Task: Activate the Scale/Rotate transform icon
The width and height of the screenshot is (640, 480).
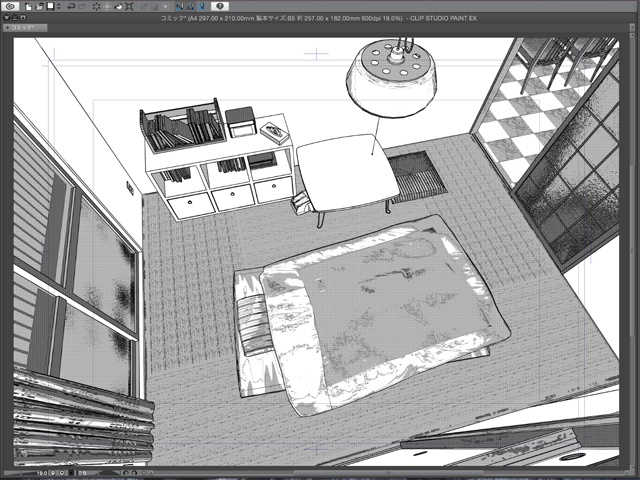Action: 129,7
